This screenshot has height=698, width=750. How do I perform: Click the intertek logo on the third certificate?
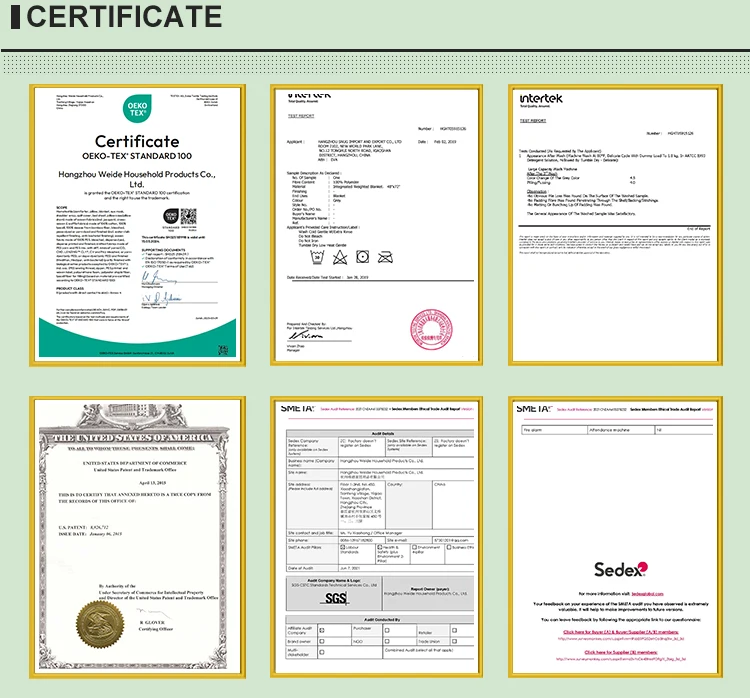tap(541, 99)
